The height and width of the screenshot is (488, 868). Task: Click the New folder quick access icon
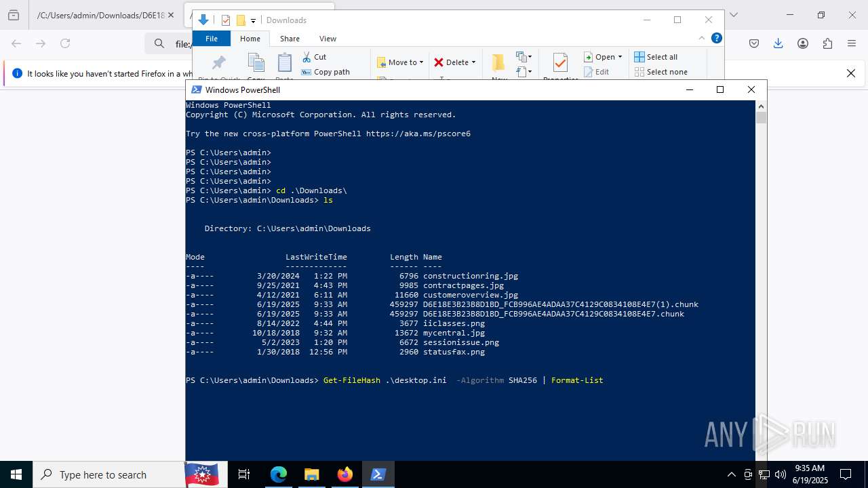[240, 20]
